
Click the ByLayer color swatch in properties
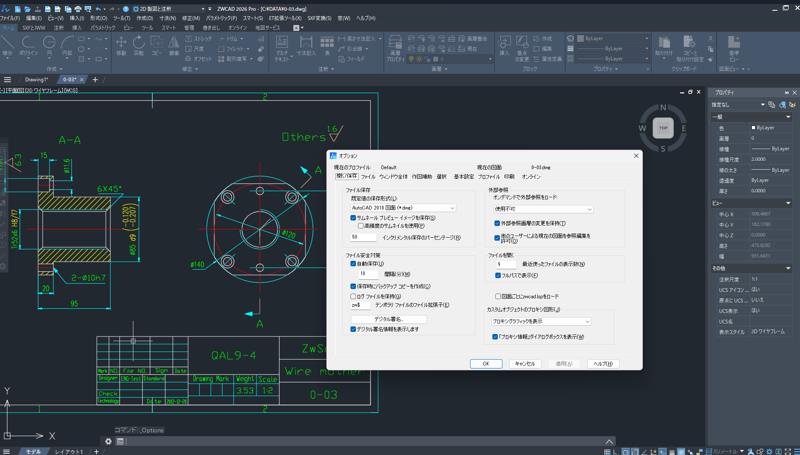pyautogui.click(x=751, y=128)
